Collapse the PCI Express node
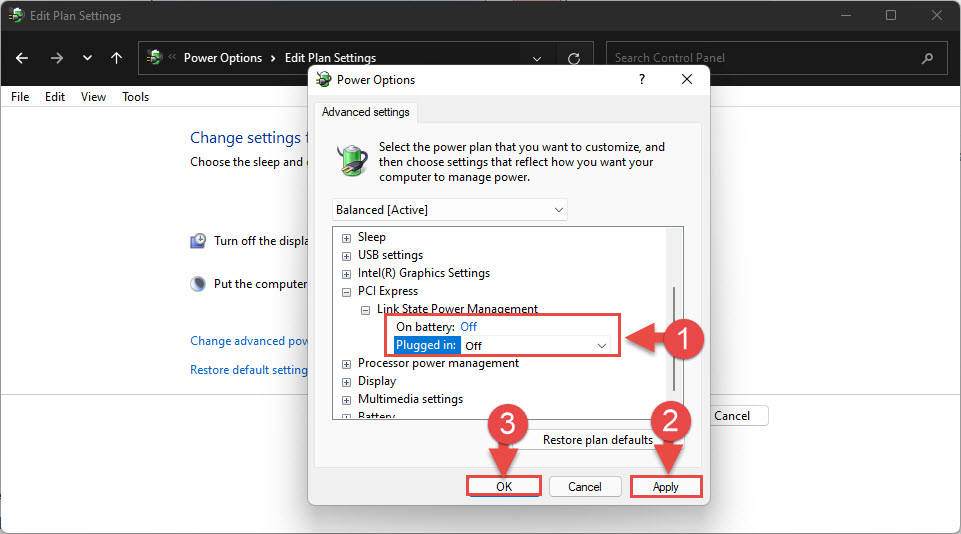Image resolution: width=961 pixels, height=534 pixels. click(x=347, y=292)
